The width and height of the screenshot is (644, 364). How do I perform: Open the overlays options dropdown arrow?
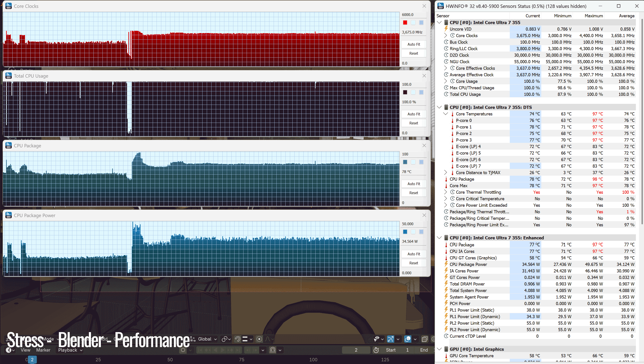point(415,339)
